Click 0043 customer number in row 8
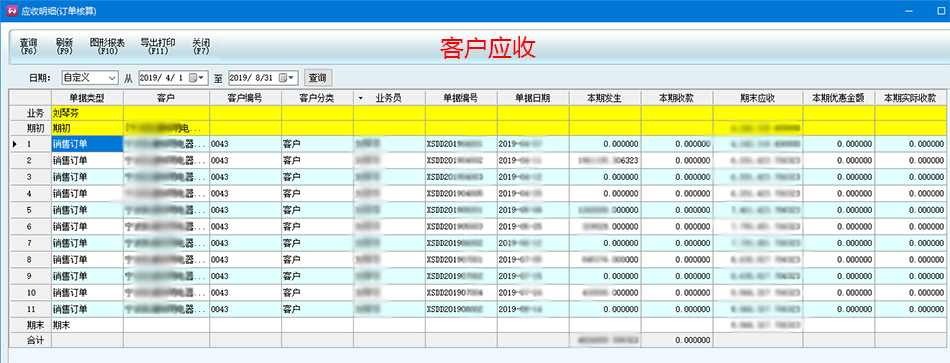Screen dimensions: 950x363 [x=245, y=259]
